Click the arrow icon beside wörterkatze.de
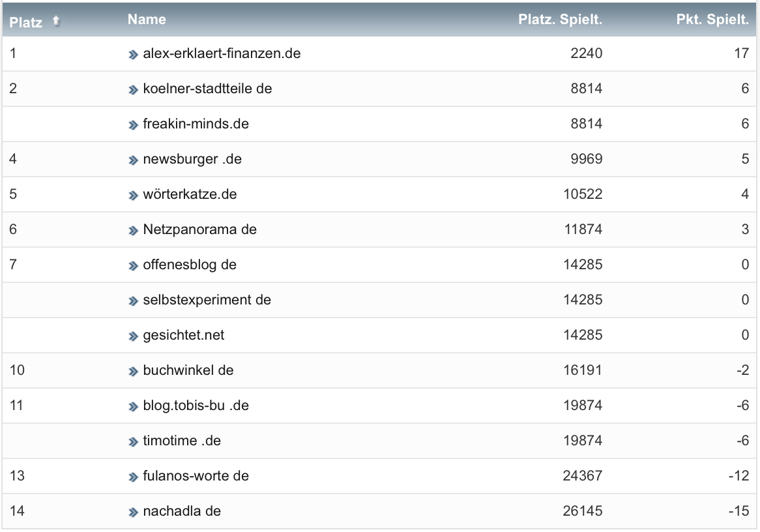Screen dimensions: 760x532 (x=133, y=195)
